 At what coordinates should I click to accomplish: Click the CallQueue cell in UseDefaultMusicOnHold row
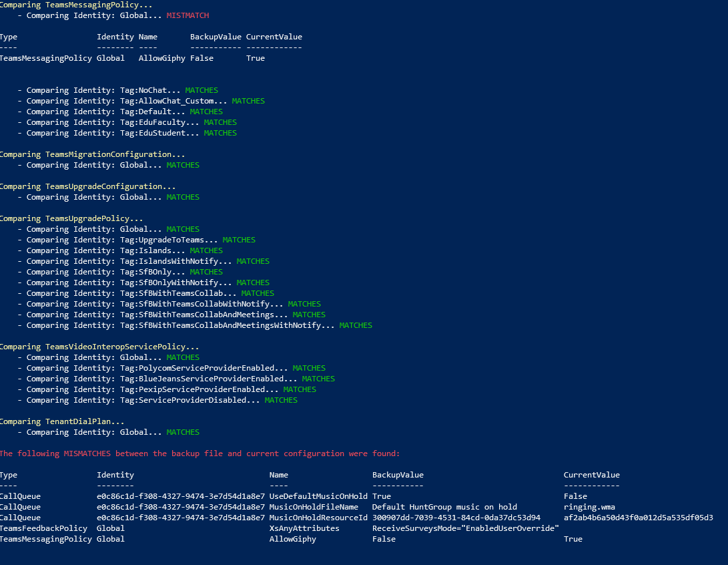21,496
